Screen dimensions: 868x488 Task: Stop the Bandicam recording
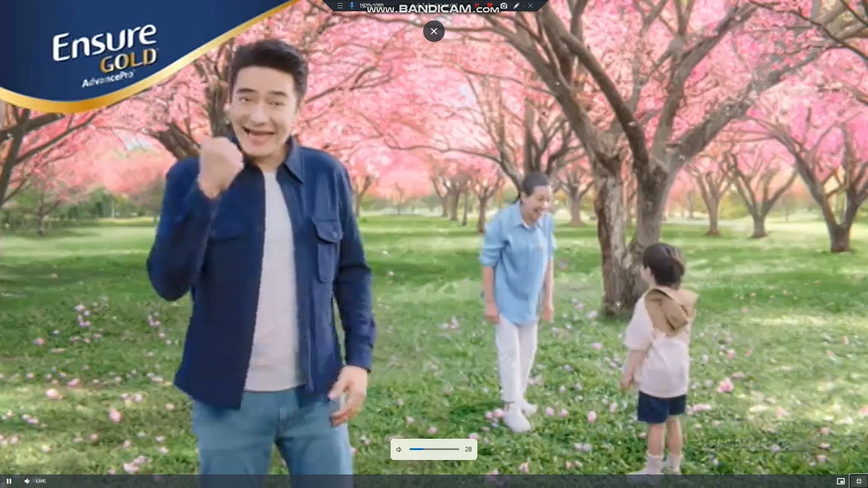click(490, 5)
